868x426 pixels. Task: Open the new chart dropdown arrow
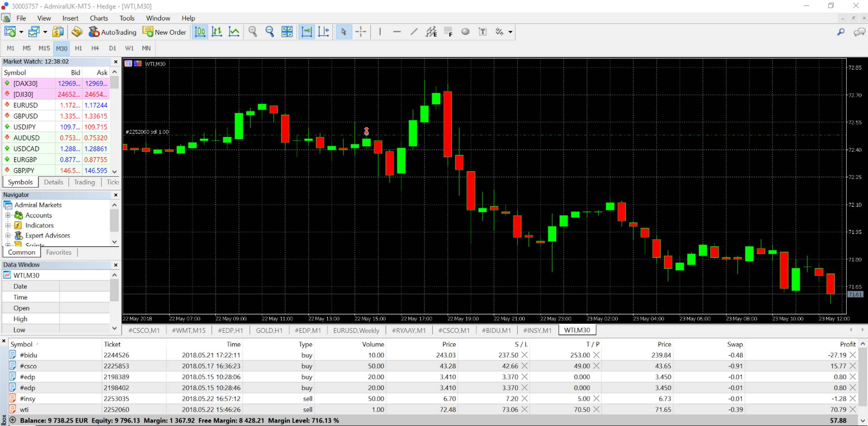click(x=21, y=32)
